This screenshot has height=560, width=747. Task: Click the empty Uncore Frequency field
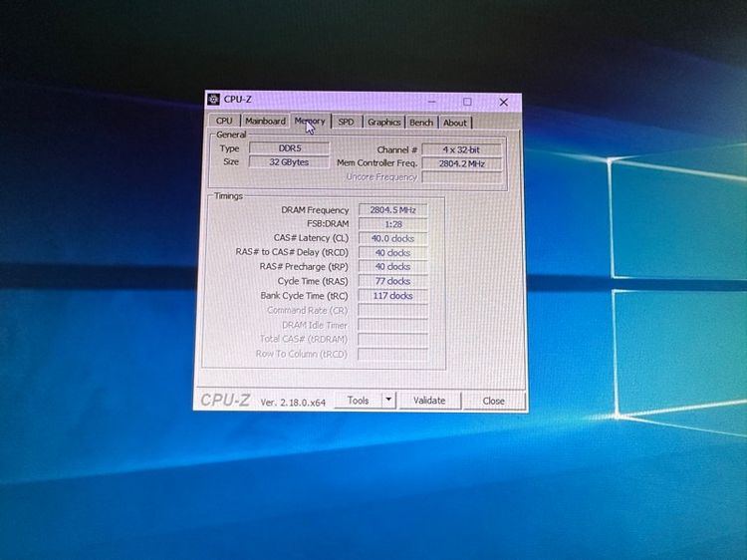[x=461, y=177]
